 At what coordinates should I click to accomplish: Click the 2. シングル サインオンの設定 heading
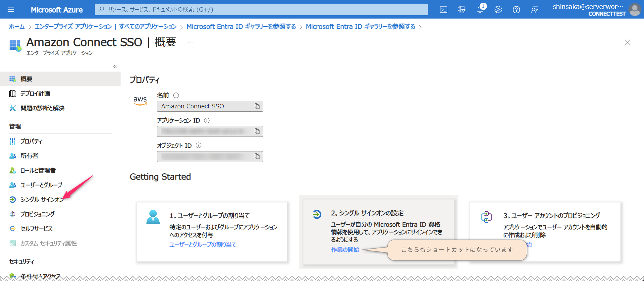(x=367, y=213)
